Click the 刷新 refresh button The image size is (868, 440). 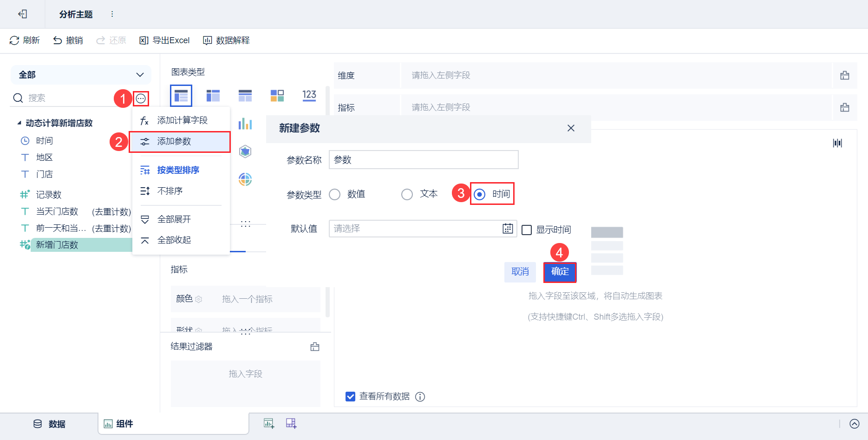pos(25,40)
